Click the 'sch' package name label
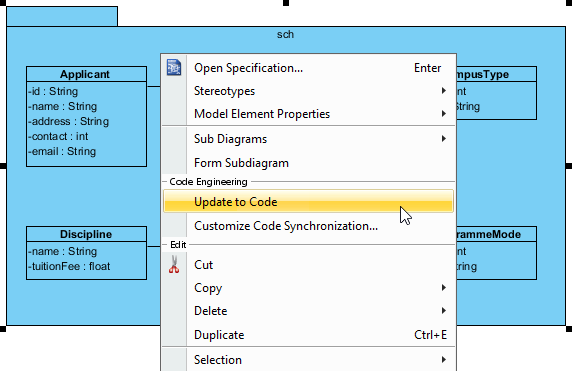572x371 pixels. click(x=285, y=34)
